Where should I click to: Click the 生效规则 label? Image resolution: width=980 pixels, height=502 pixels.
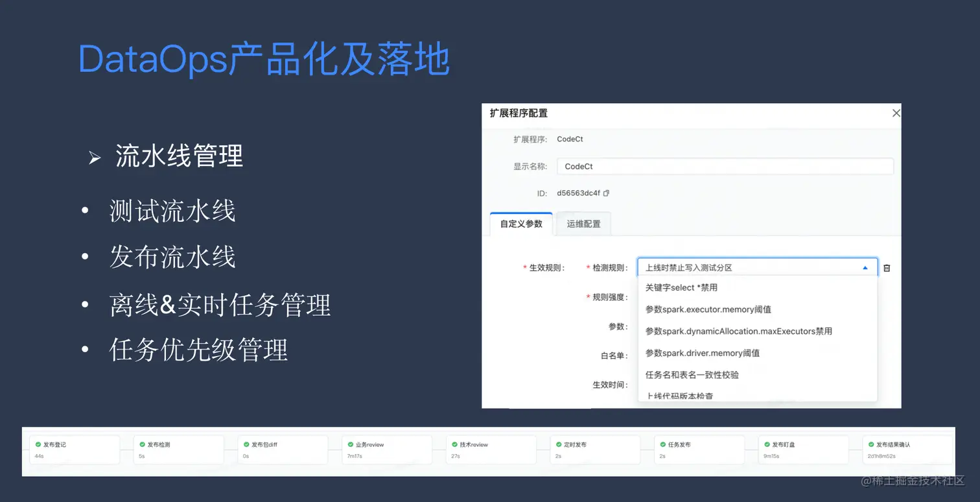(x=546, y=268)
